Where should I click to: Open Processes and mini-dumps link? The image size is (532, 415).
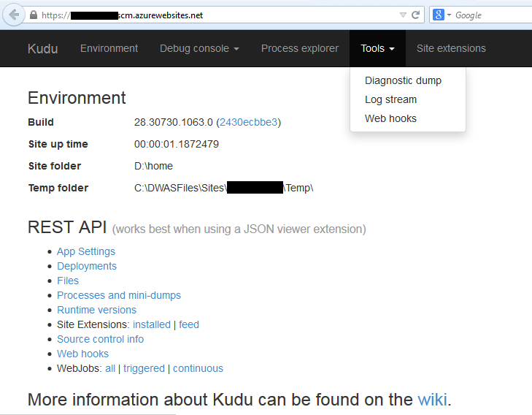(x=119, y=295)
